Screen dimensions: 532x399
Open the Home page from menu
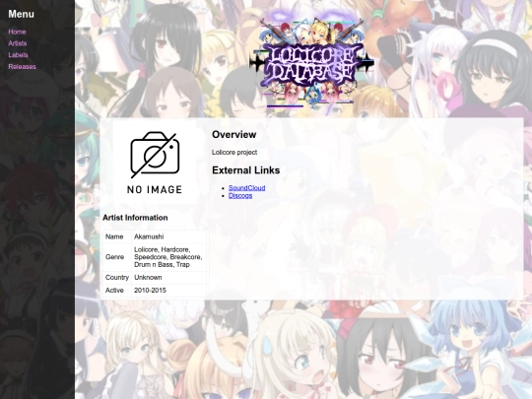pyautogui.click(x=17, y=32)
